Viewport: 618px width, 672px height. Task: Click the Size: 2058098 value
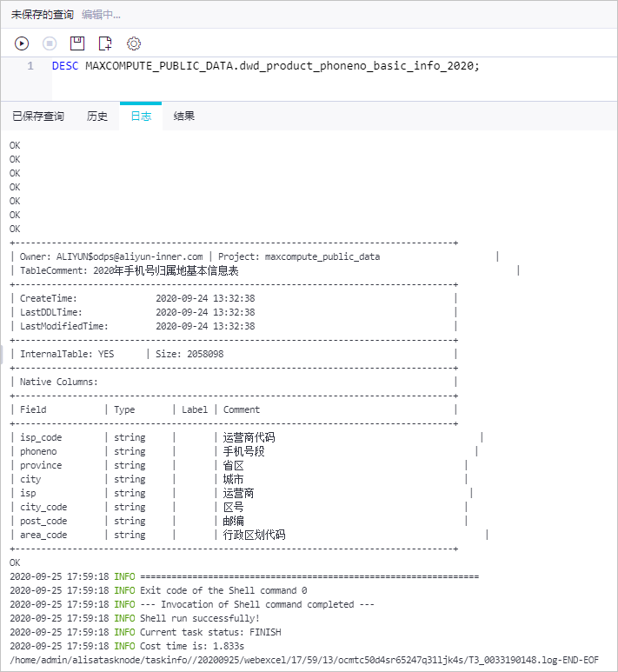tap(189, 354)
